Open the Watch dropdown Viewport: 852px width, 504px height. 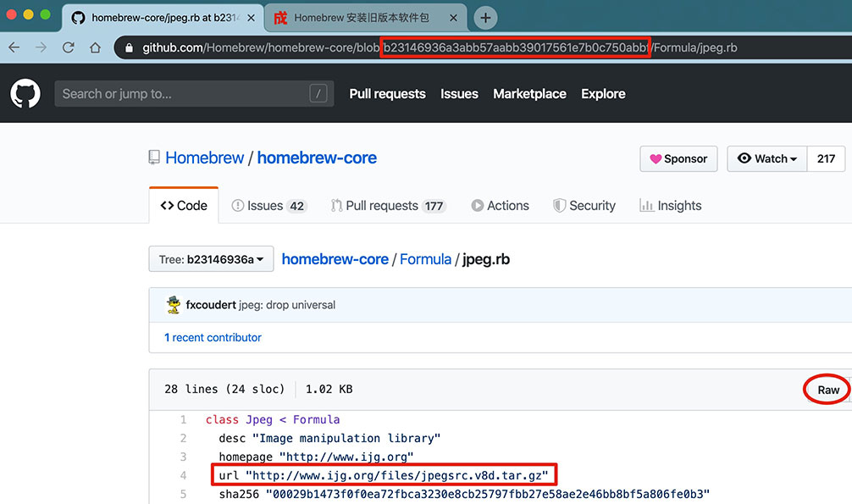tap(767, 158)
